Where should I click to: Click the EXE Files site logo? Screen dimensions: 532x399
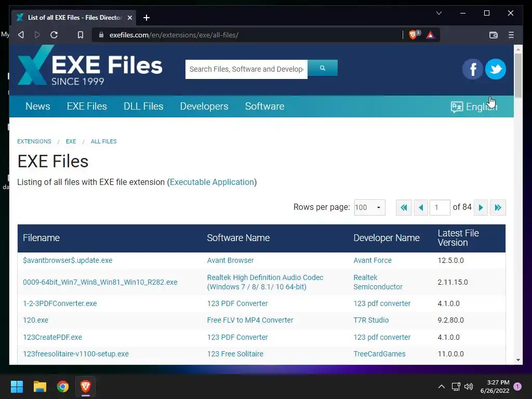tap(90, 65)
